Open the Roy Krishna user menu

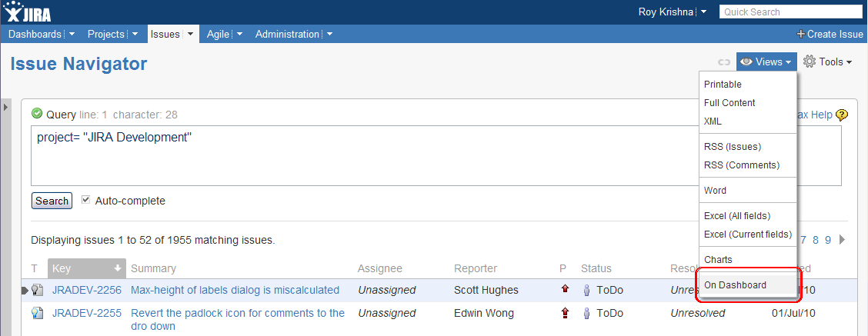pos(673,12)
